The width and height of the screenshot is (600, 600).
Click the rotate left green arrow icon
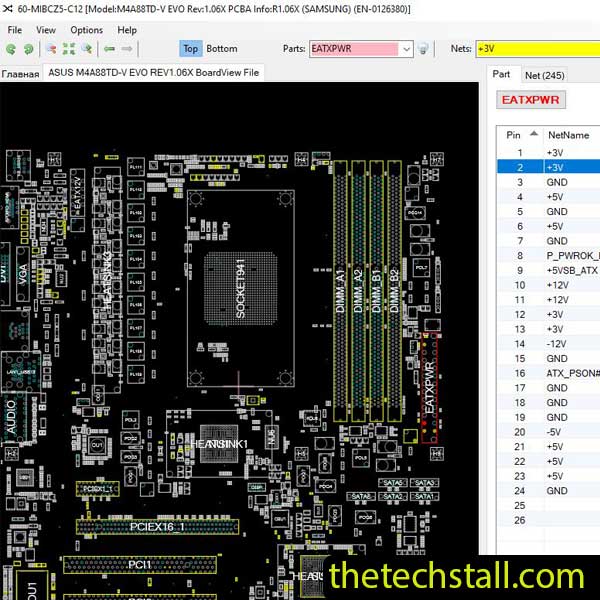(11, 49)
